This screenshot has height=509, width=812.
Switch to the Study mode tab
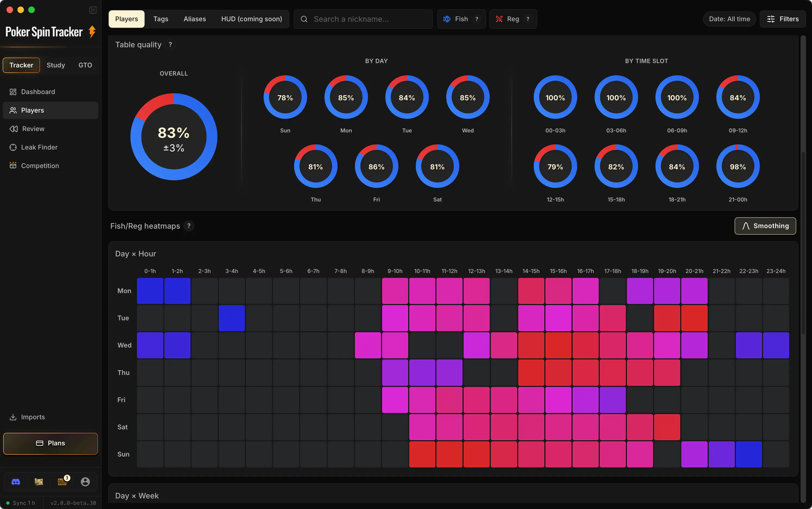point(56,65)
